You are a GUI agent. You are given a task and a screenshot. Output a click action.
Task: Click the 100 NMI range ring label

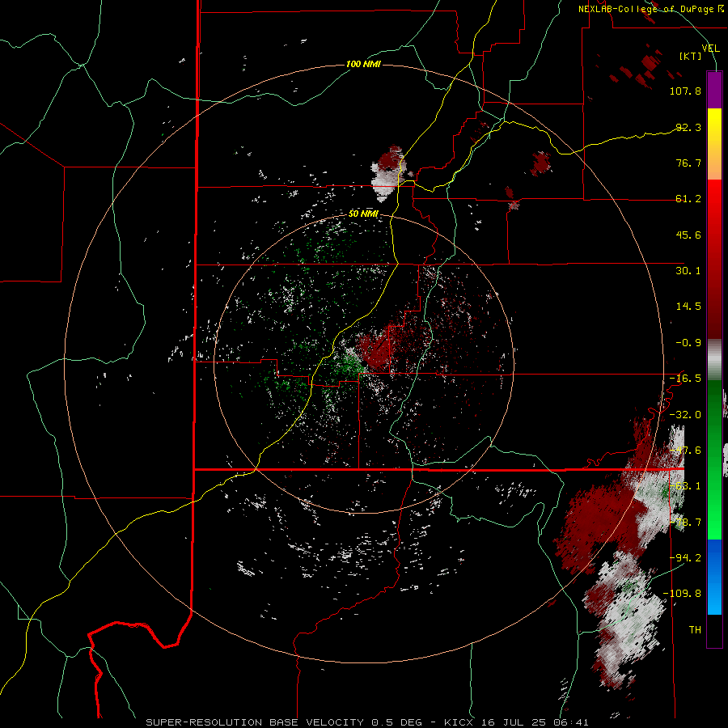[363, 64]
